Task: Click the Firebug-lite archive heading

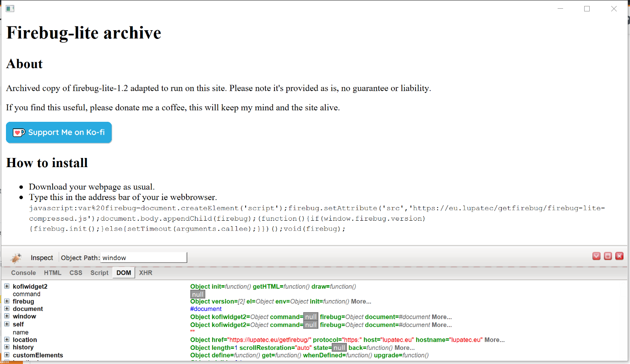Action: pyautogui.click(x=84, y=33)
